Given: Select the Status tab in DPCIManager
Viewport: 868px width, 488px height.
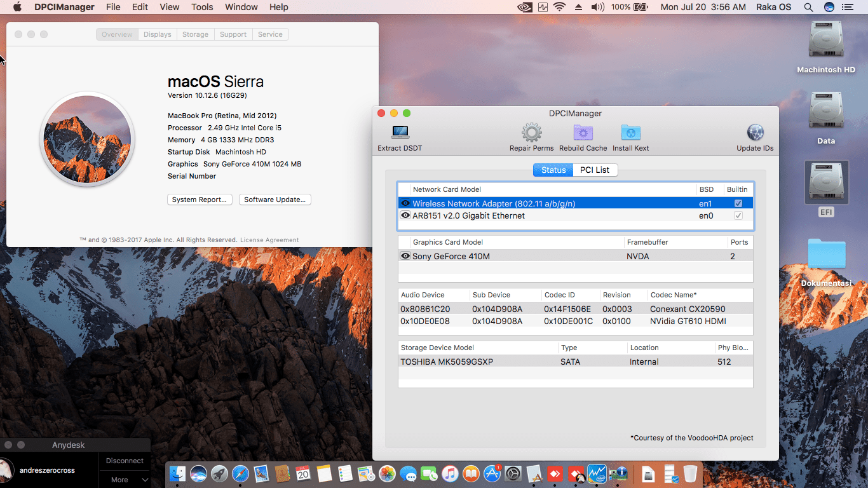Looking at the screenshot, I should click(x=553, y=170).
